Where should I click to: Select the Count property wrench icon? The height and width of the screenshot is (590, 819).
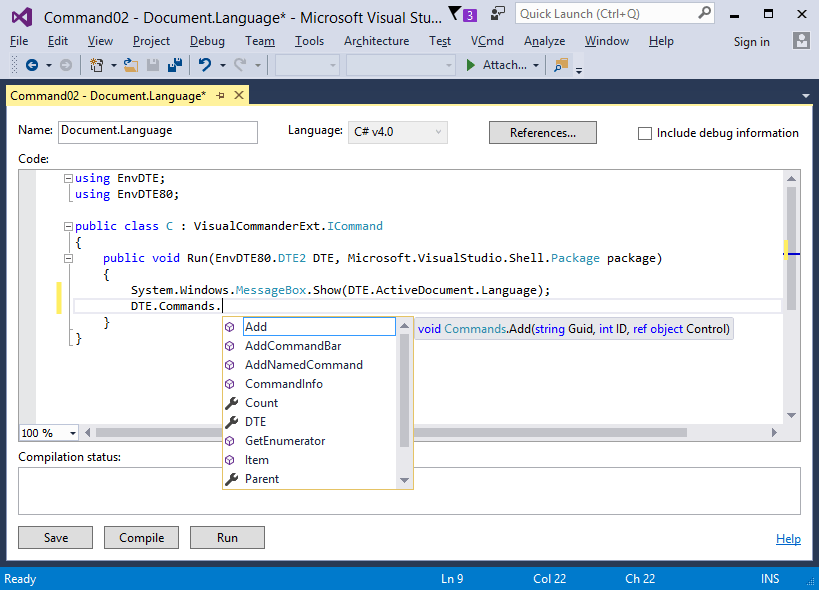click(x=231, y=403)
